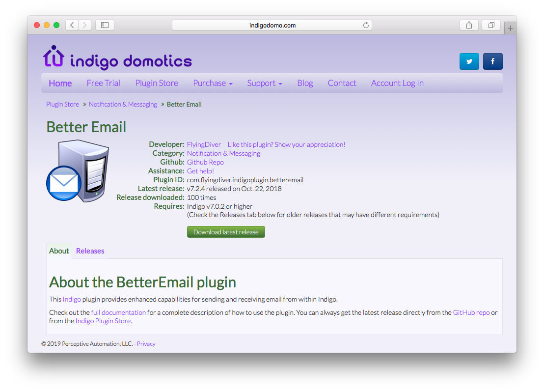This screenshot has width=544, height=392.
Task: Expand the Support dropdown menu
Action: (x=265, y=84)
